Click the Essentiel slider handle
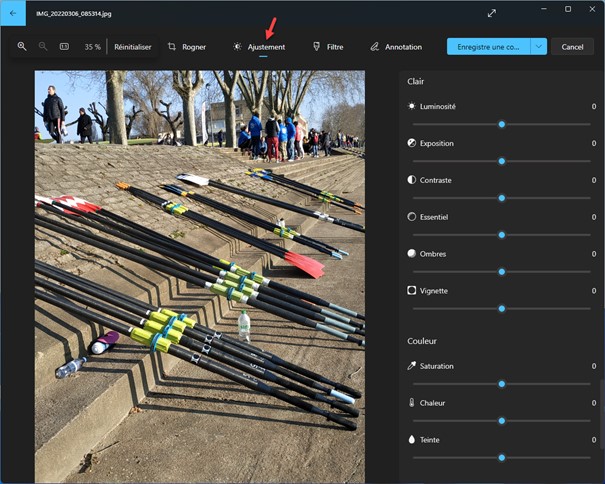 502,235
